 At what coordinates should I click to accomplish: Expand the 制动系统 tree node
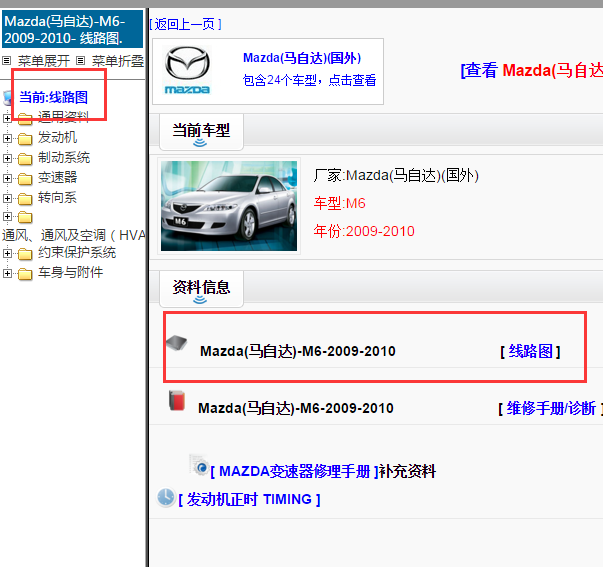(x=7, y=158)
